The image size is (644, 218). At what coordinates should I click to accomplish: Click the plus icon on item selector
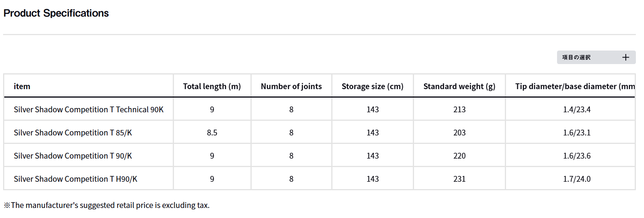pos(625,57)
